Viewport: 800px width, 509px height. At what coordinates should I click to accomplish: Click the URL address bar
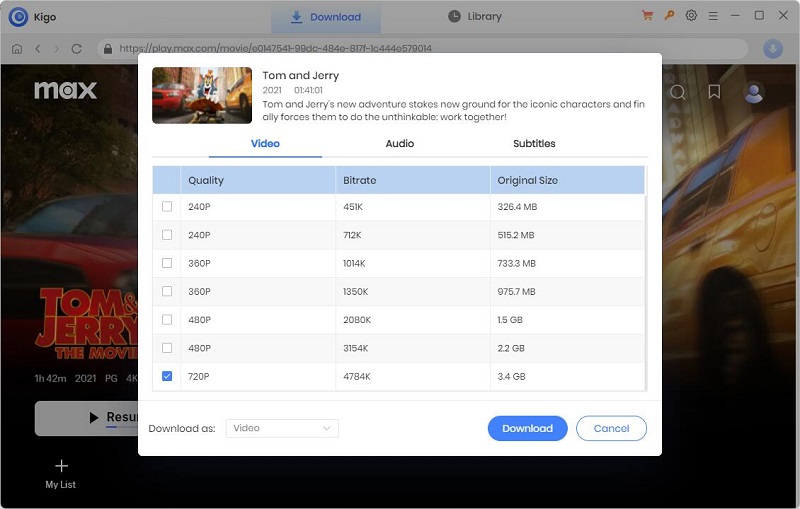pyautogui.click(x=422, y=48)
